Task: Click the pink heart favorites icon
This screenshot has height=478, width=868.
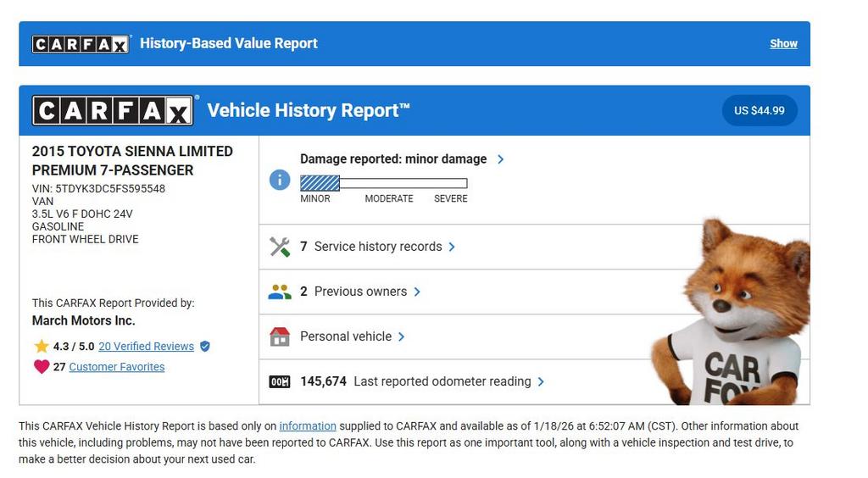Action: (x=42, y=367)
